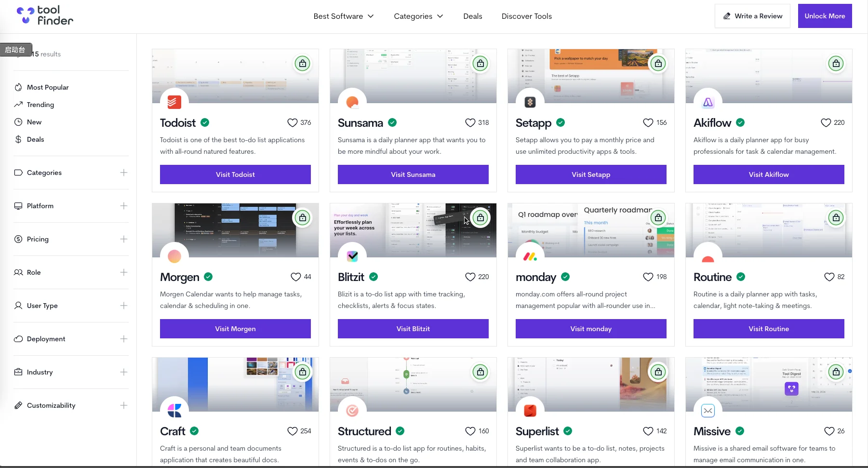Screen dimensions: 868x468
Task: Select New in the sidebar
Action: [28, 122]
